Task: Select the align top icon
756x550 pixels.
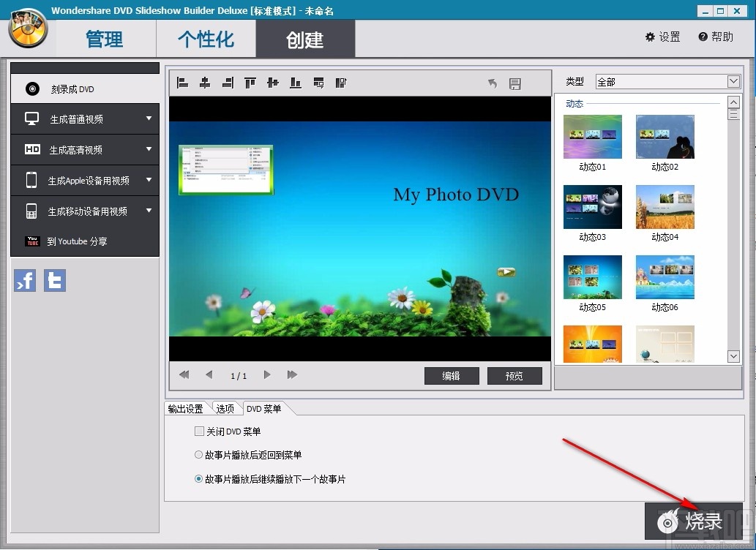Action: click(x=250, y=83)
